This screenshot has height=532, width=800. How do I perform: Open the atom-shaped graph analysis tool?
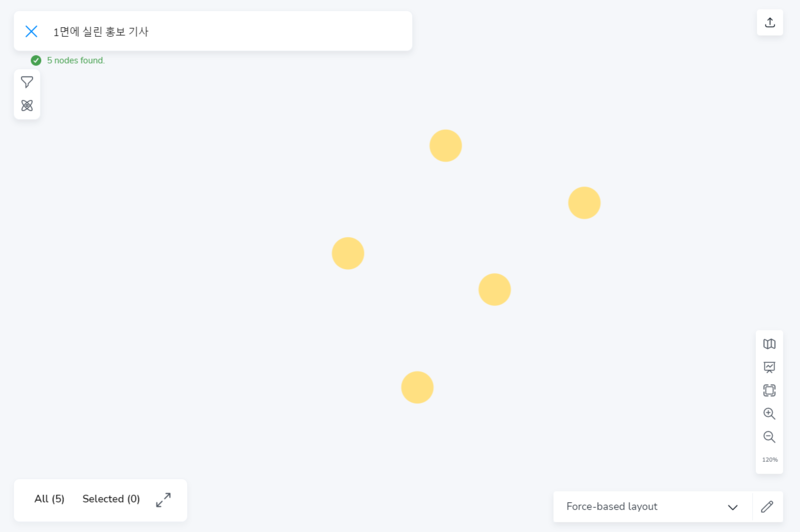27,105
